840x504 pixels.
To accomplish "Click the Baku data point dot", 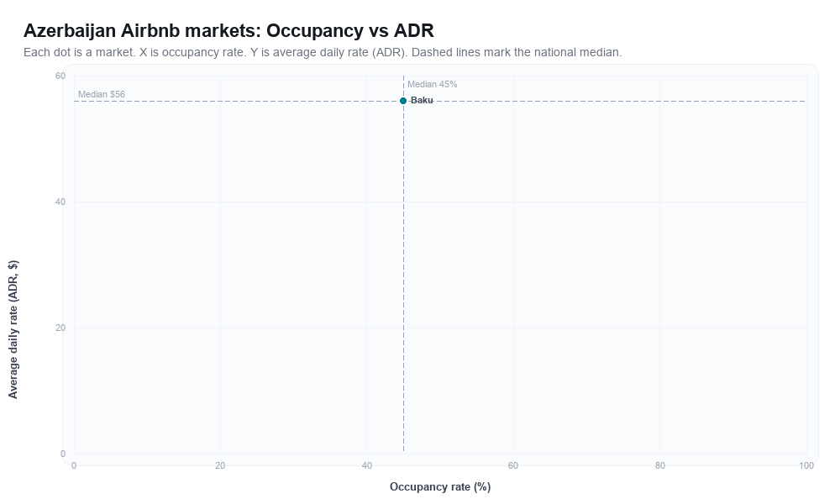I will tap(403, 101).
